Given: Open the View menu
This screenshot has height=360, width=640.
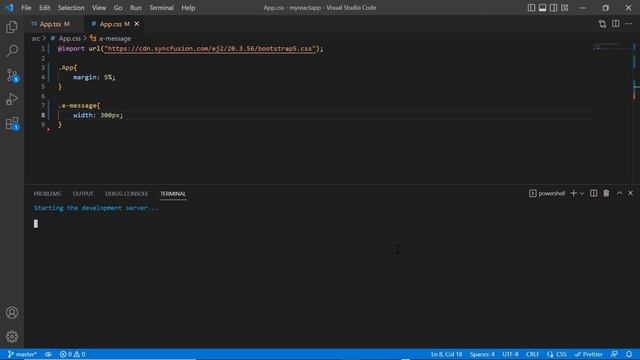Looking at the screenshot, I should (99, 8).
